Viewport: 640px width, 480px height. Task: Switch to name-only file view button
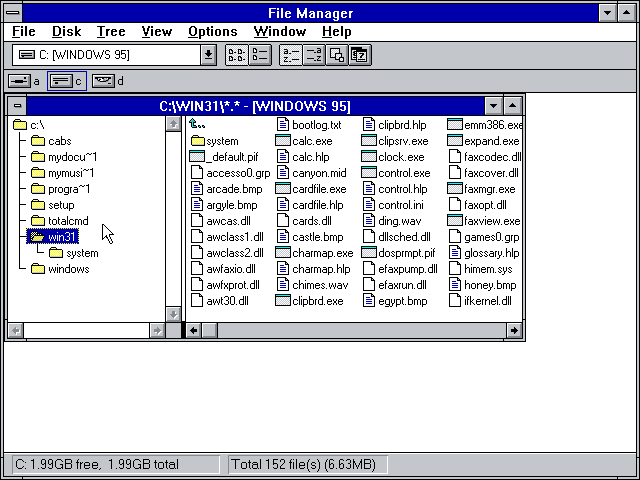(x=237, y=55)
